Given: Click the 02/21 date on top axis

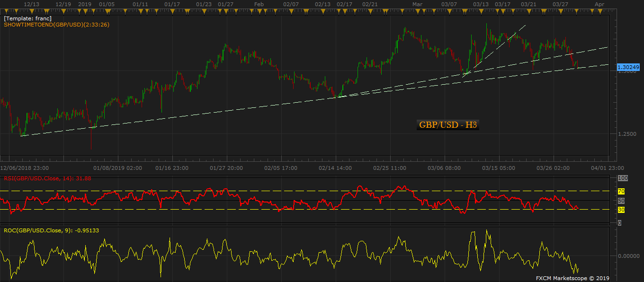Looking at the screenshot, I should pos(370,4).
